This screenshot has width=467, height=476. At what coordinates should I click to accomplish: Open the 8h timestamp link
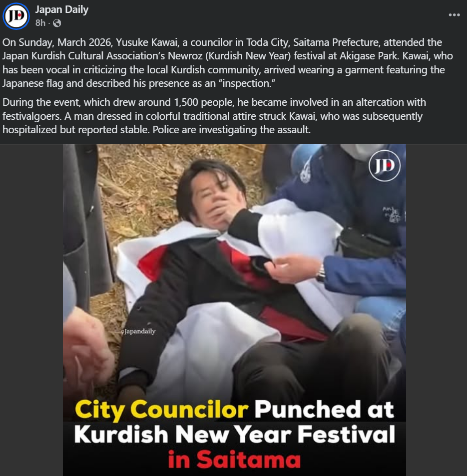tap(40, 23)
